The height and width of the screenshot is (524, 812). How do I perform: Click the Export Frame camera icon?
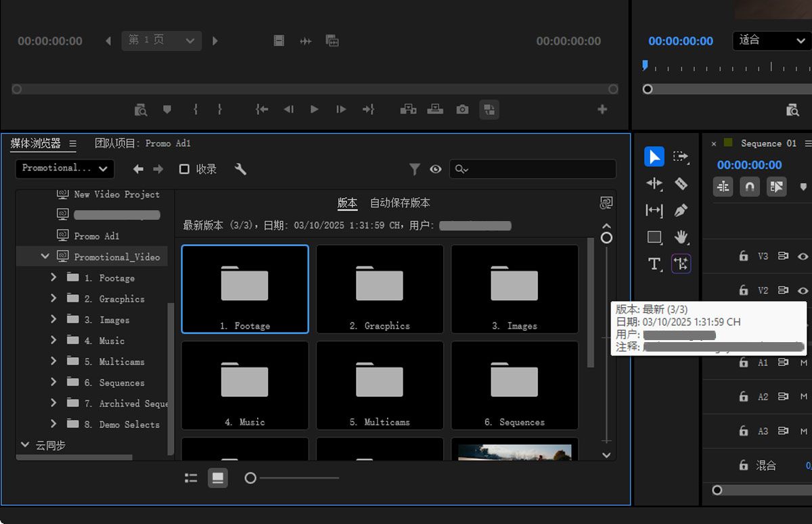[x=462, y=110]
